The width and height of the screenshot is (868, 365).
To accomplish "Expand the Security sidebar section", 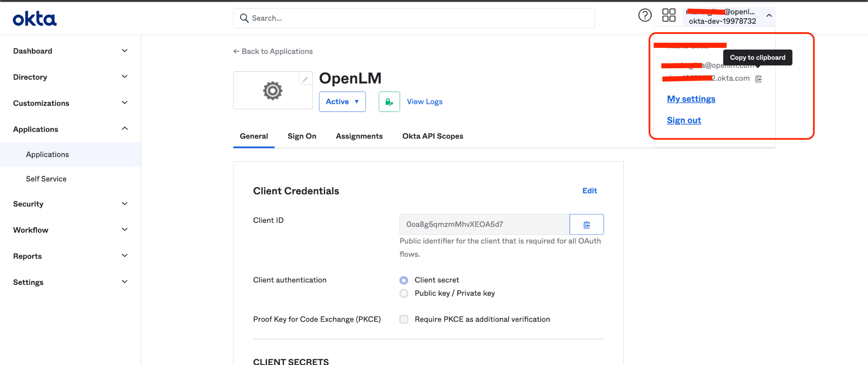I will [x=125, y=204].
